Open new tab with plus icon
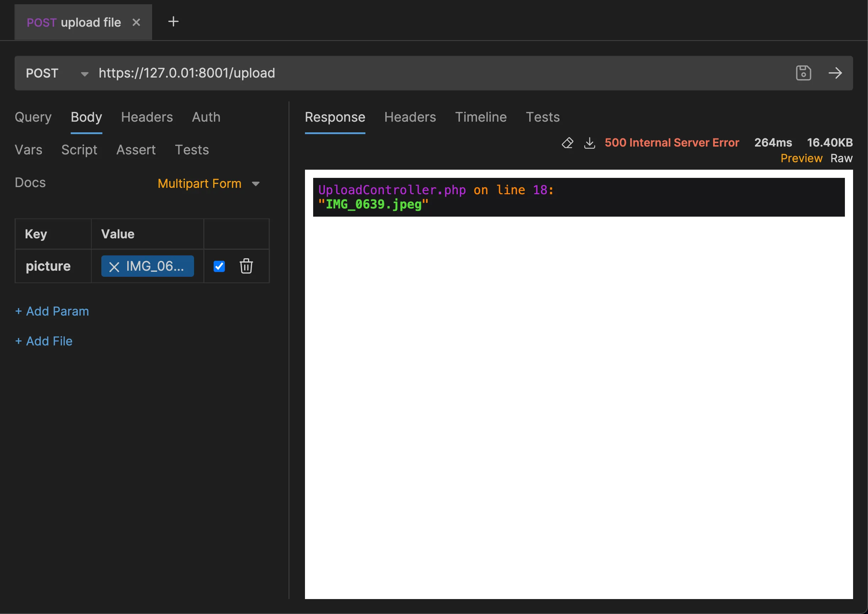 click(x=173, y=22)
